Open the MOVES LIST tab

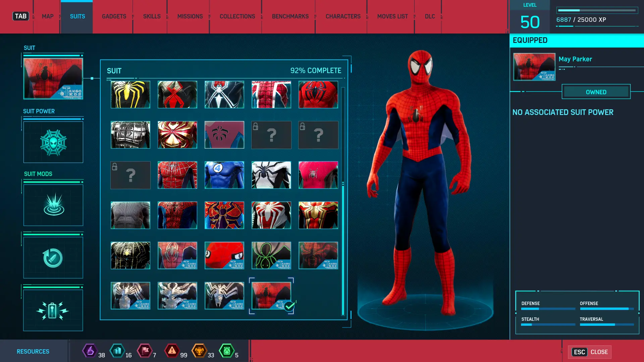point(393,16)
